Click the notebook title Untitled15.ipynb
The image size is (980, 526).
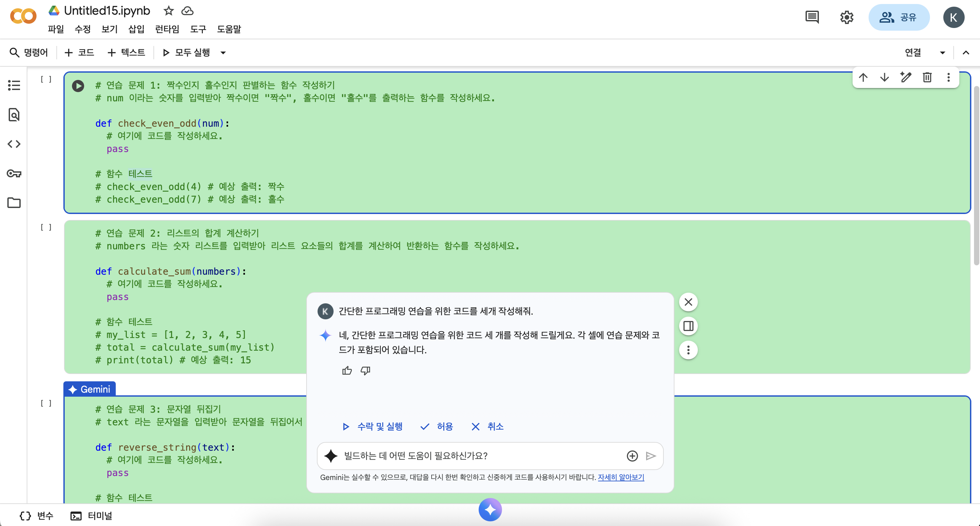[107, 11]
